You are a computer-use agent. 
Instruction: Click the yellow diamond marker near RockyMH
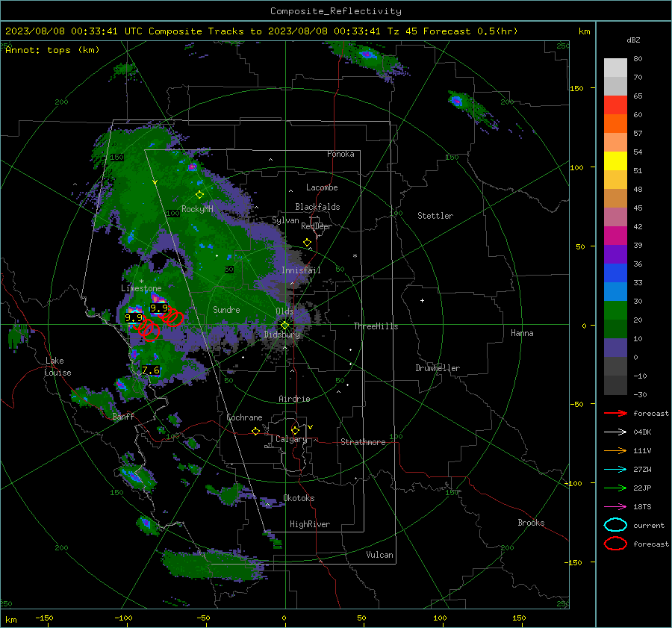pyautogui.click(x=199, y=195)
